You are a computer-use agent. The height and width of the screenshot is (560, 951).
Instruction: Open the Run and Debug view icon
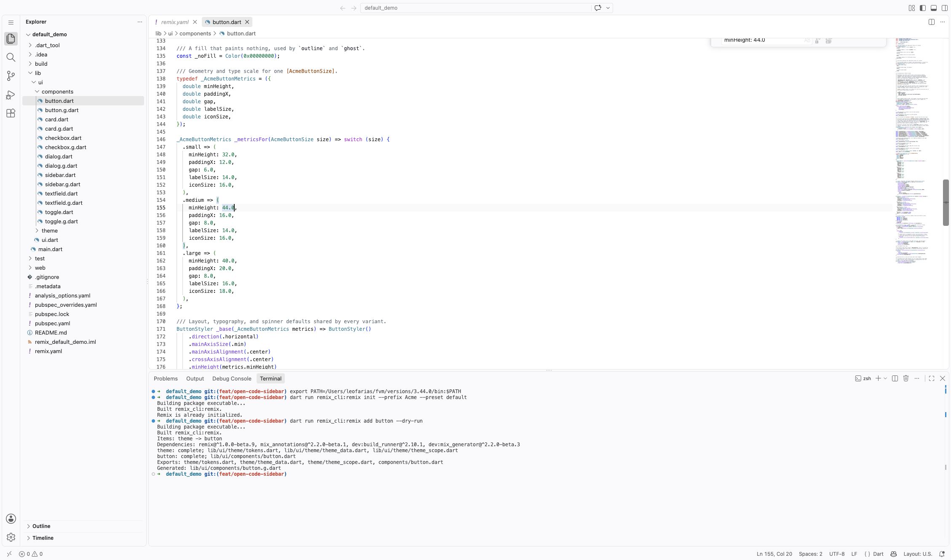click(x=11, y=95)
